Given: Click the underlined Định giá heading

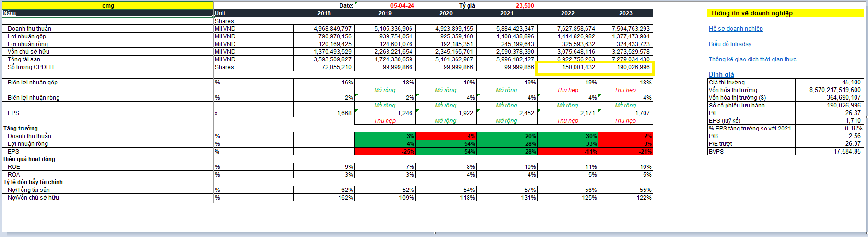Looking at the screenshot, I should coord(721,74).
